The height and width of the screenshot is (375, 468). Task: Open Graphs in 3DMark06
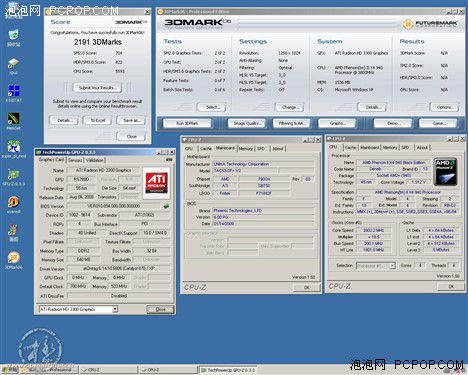[x=337, y=123]
